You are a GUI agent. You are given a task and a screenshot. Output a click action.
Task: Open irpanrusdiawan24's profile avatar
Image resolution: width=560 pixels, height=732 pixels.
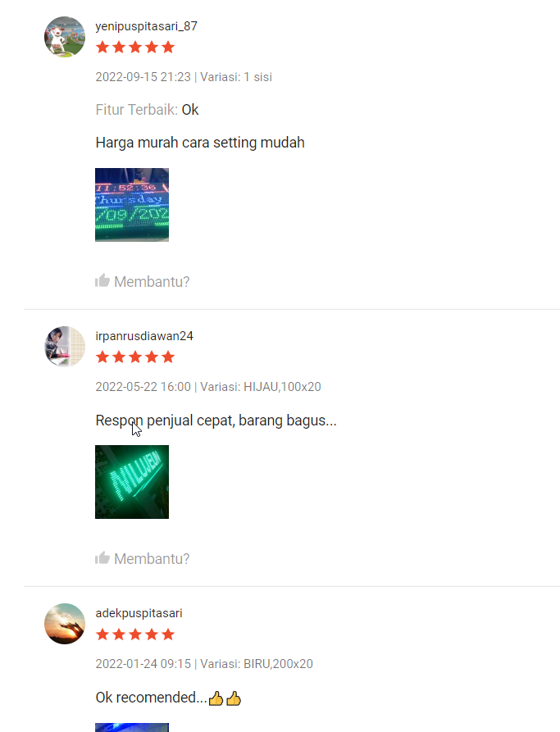pos(65,347)
